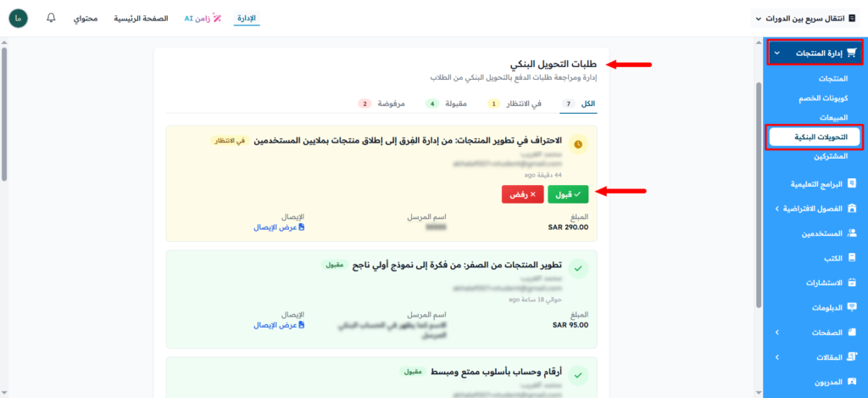Open the user avatar menu
The width and height of the screenshot is (868, 398).
[x=18, y=18]
